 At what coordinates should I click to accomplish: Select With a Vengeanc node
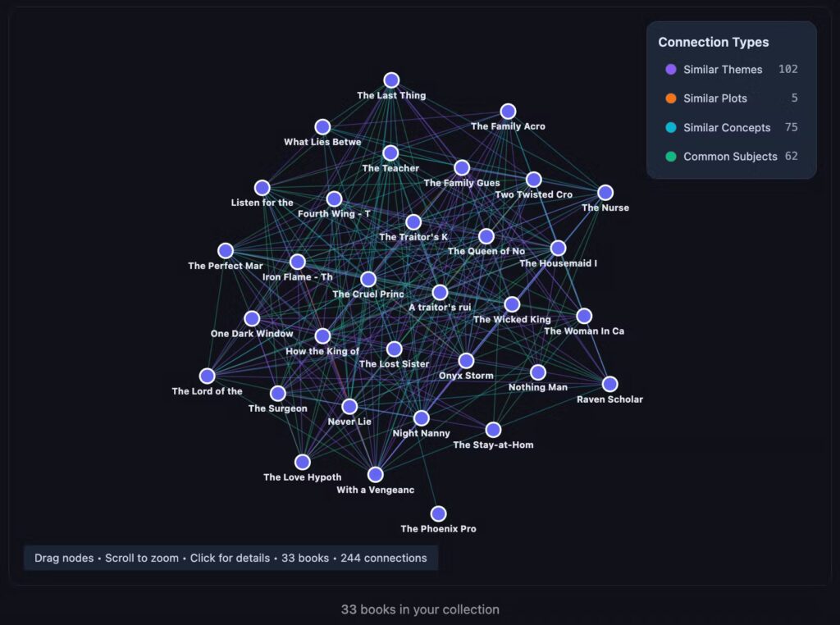375,475
